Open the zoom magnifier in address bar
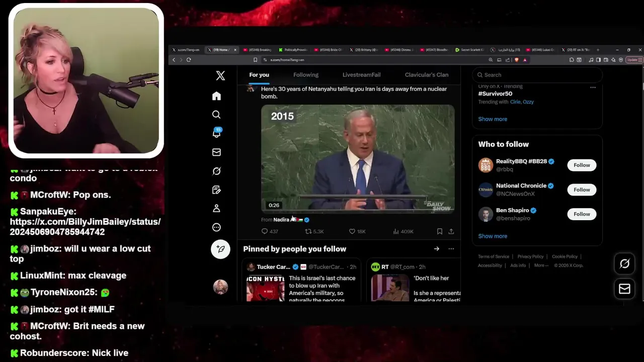644x362 pixels. pyautogui.click(x=491, y=60)
